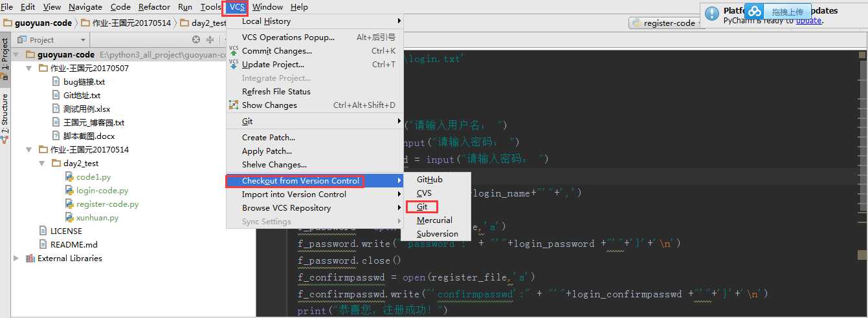Click the 拖拽上传 upload button
This screenshot has width=868, height=318.
787,12
